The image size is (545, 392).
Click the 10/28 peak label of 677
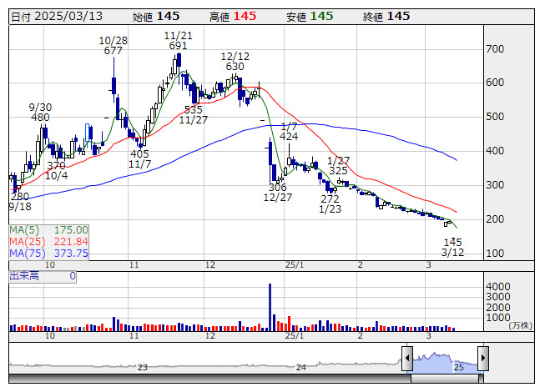click(113, 45)
